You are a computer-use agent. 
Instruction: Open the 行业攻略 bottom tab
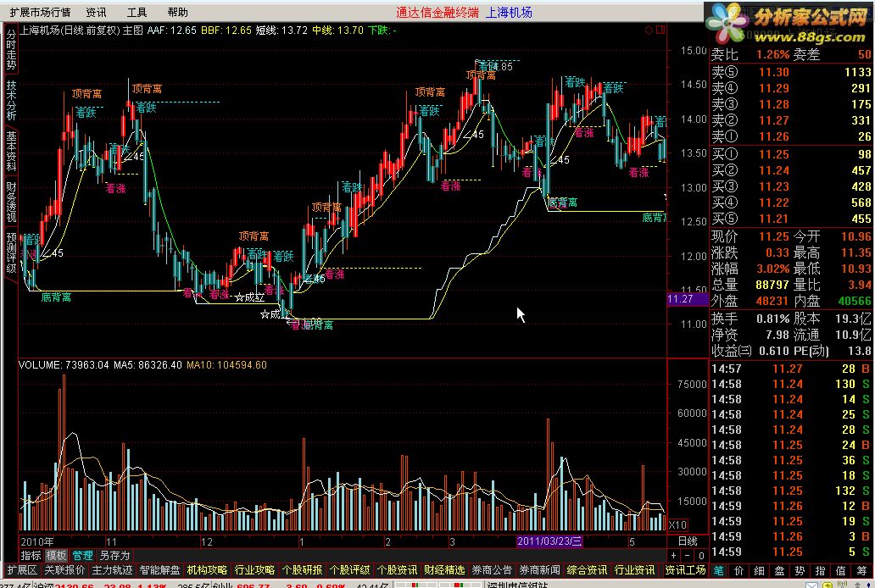(254, 570)
